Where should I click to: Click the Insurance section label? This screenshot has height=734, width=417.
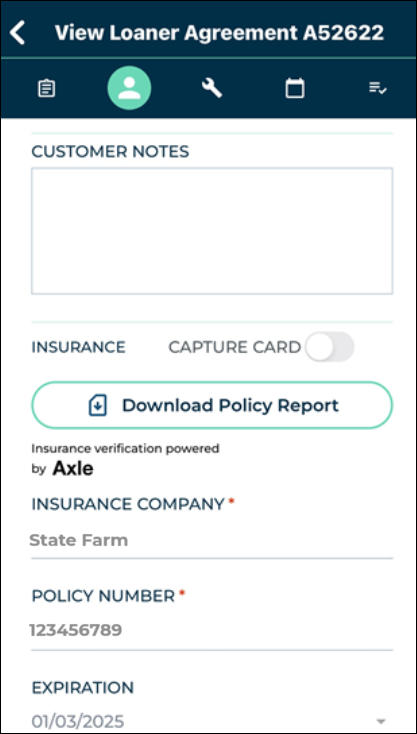pyautogui.click(x=78, y=347)
